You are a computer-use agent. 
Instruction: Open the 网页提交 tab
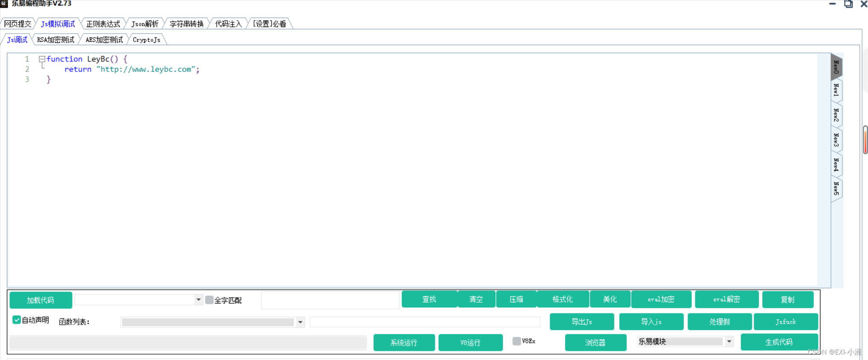pyautogui.click(x=18, y=24)
